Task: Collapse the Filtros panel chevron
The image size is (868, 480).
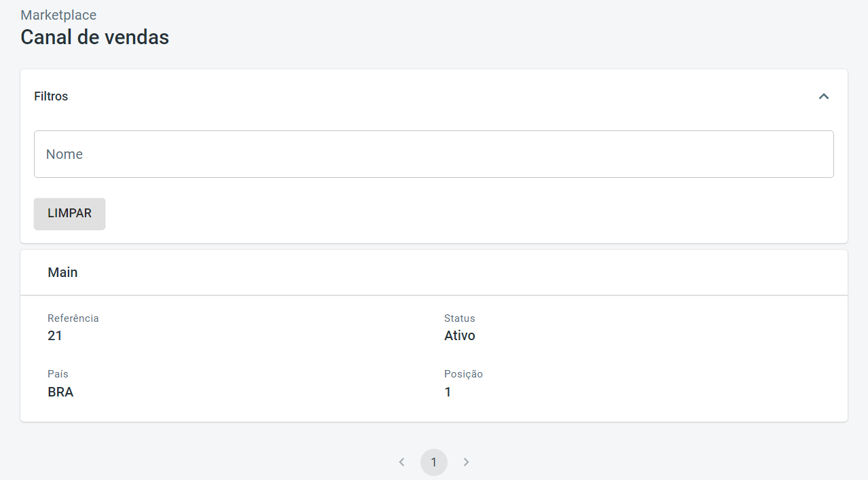Action: [823, 96]
